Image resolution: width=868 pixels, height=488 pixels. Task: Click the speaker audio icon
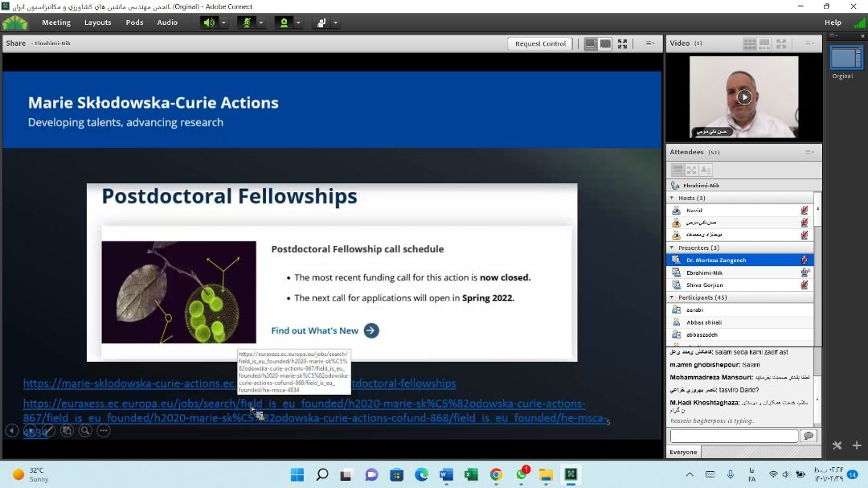pyautogui.click(x=209, y=23)
